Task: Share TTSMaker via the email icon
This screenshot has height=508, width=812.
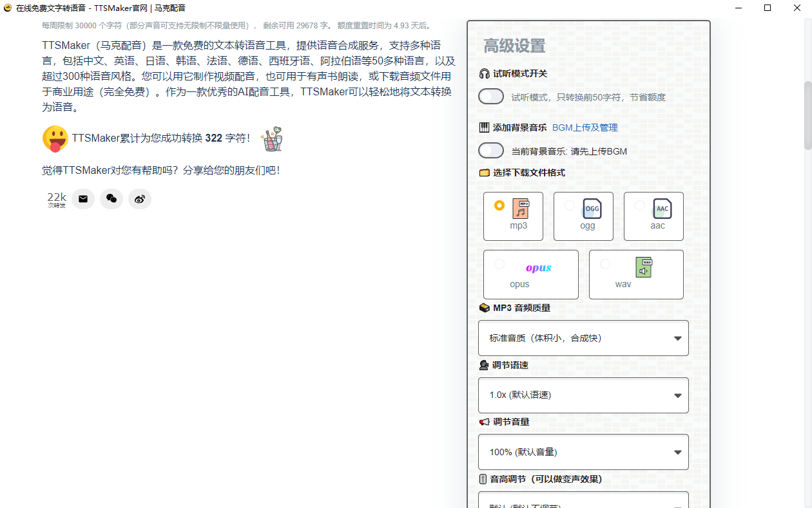Action: 83,198
